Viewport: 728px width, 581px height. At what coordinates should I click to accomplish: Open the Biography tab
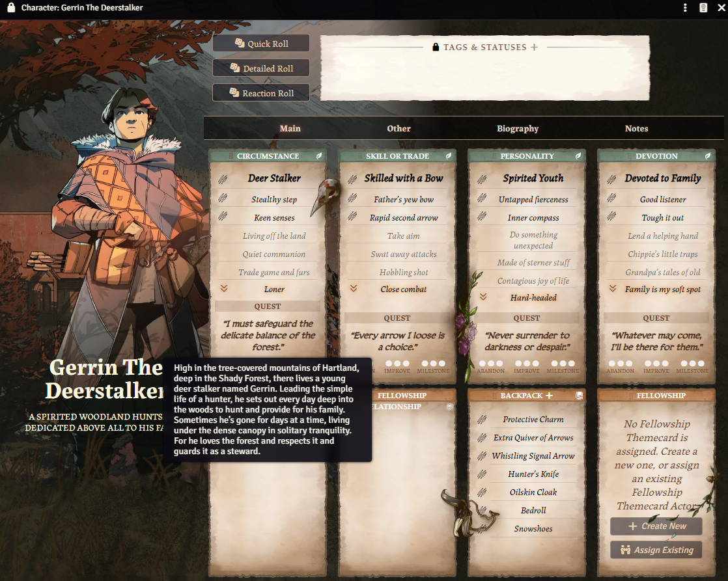coord(518,129)
